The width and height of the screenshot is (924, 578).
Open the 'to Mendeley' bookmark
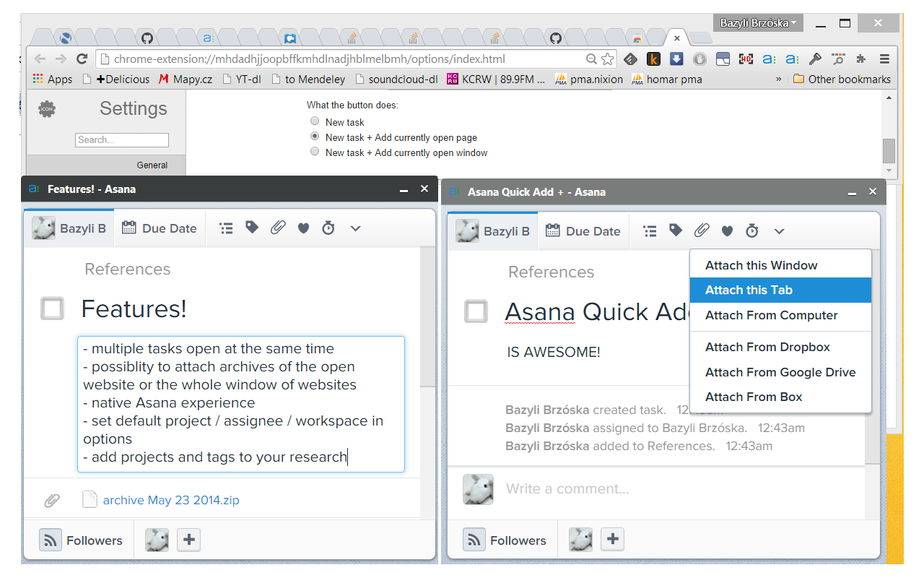pyautogui.click(x=308, y=79)
